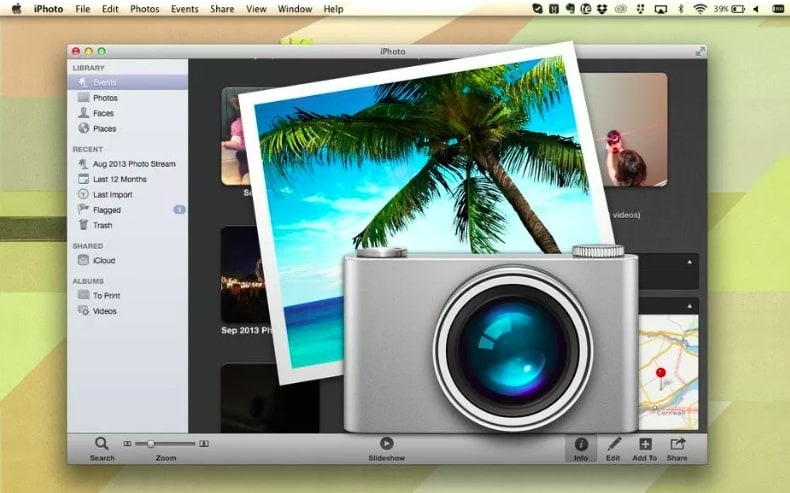The width and height of the screenshot is (790, 493).
Task: Open the Events menu in the menu bar
Action: (x=184, y=9)
